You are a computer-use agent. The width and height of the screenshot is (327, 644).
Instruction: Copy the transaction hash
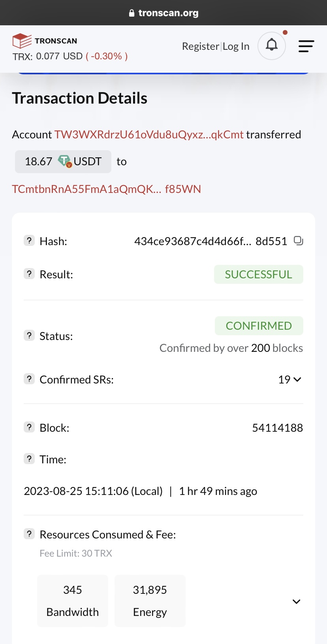coord(299,240)
